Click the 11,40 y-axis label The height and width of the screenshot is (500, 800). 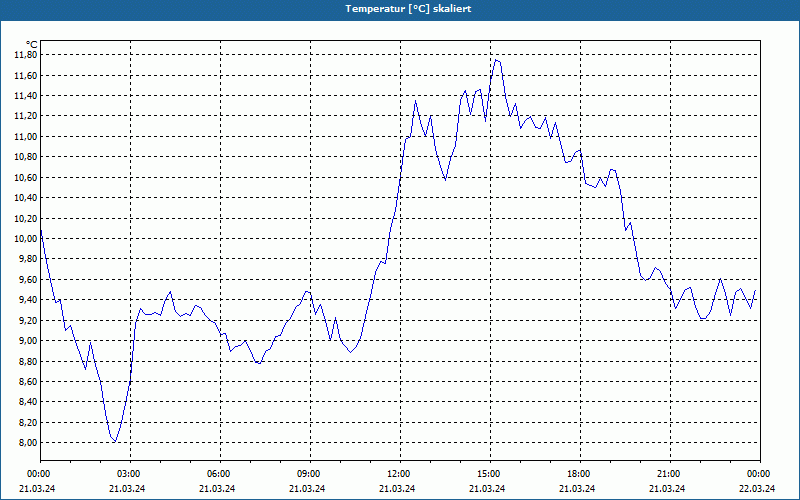pos(25,96)
